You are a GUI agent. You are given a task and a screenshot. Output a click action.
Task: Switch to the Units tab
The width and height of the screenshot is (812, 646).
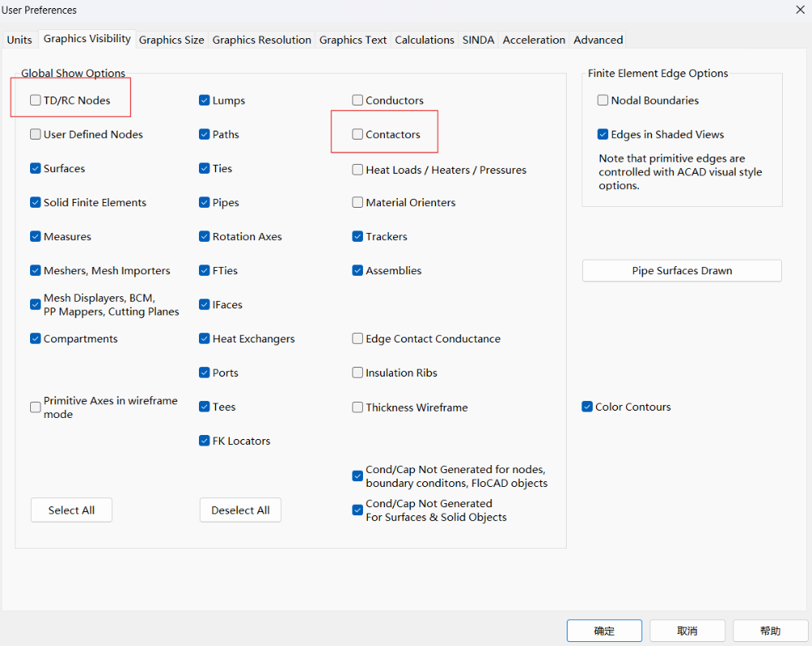point(19,40)
